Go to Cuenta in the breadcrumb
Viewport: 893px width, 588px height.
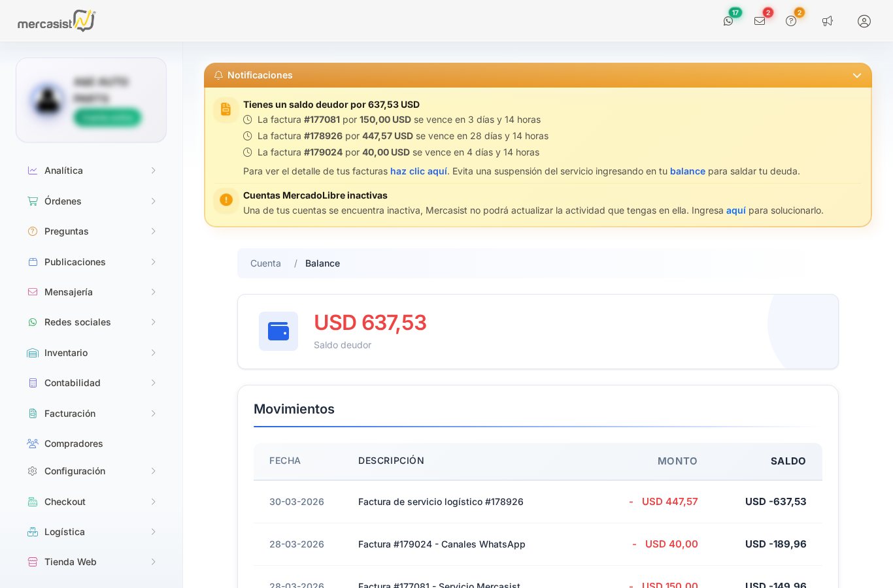265,263
